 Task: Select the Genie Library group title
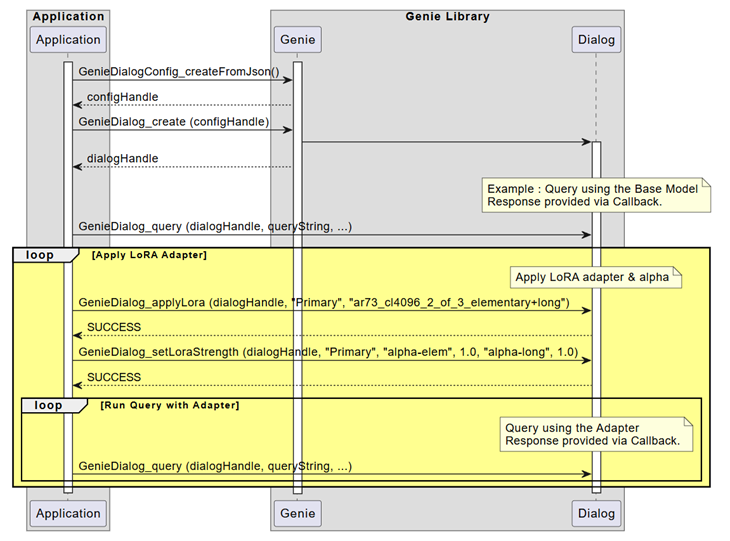point(447,17)
